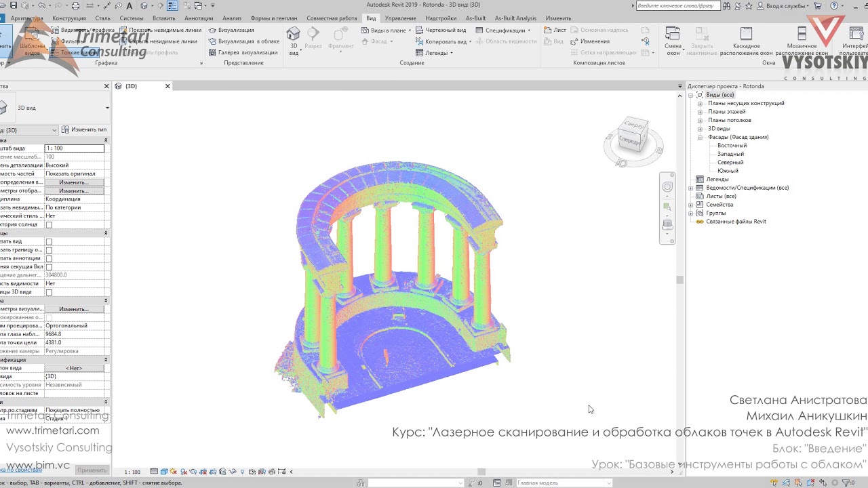This screenshot has height=488, width=868.
Task: Click the 1 : 100 scale in view control bar
Action: click(132, 472)
